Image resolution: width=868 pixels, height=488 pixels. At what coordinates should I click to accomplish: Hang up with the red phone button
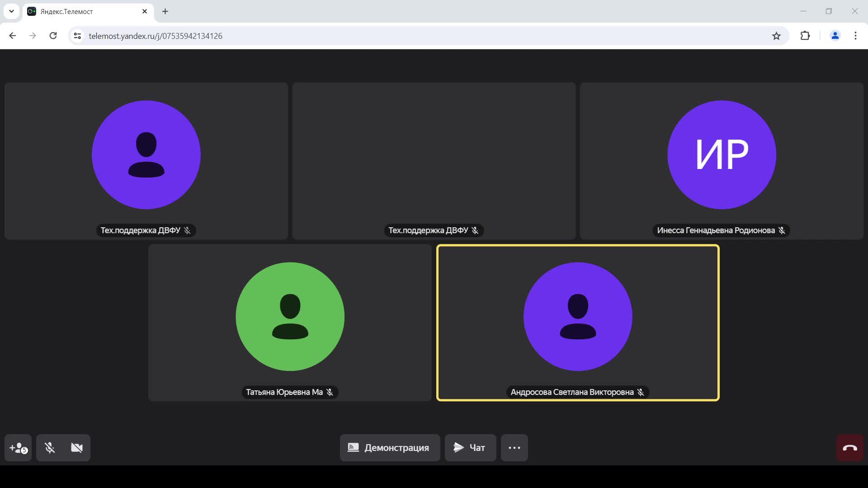click(x=849, y=448)
